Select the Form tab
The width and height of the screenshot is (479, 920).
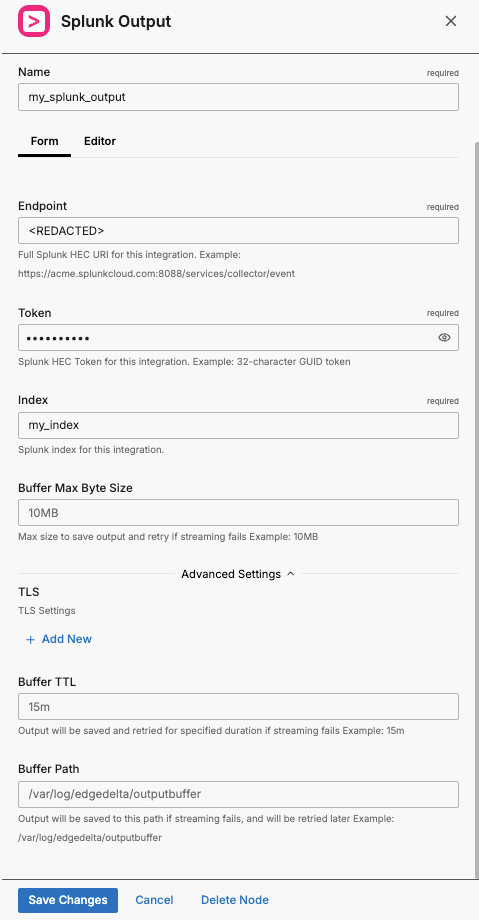point(45,141)
